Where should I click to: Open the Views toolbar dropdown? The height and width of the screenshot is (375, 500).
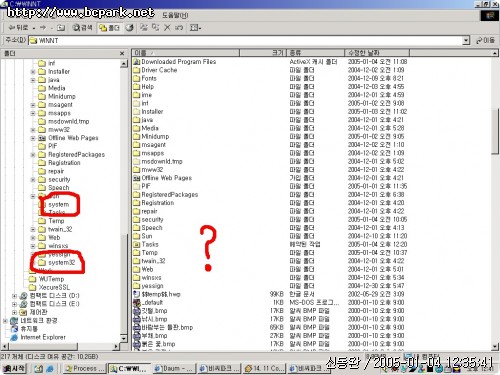coord(195,28)
